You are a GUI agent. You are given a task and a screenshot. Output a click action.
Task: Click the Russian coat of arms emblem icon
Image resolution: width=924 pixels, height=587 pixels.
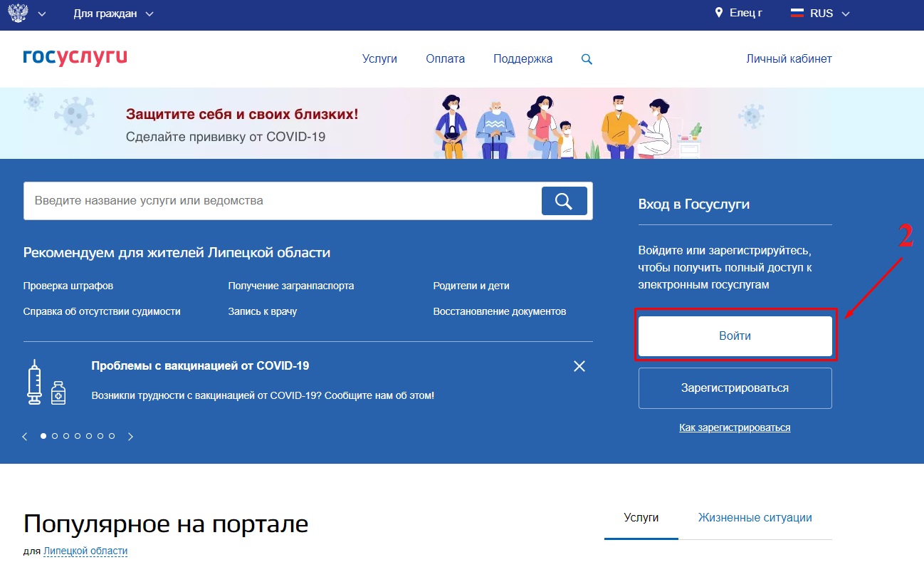(x=18, y=14)
